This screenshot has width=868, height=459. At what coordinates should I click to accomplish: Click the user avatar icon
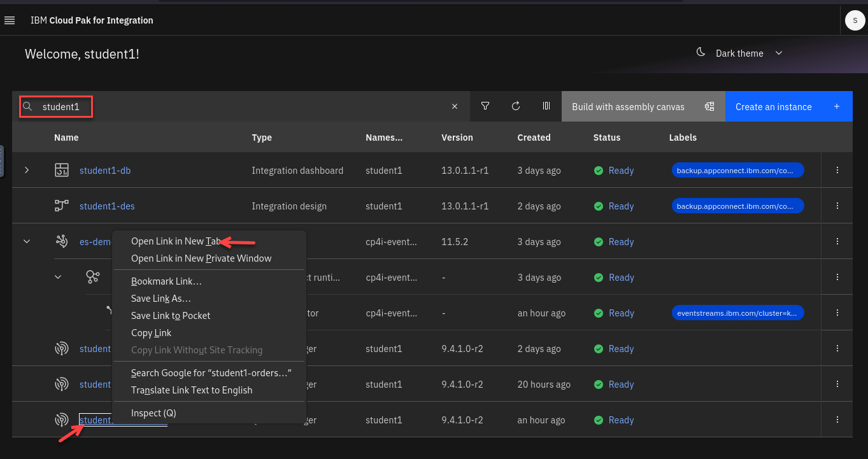pyautogui.click(x=854, y=20)
